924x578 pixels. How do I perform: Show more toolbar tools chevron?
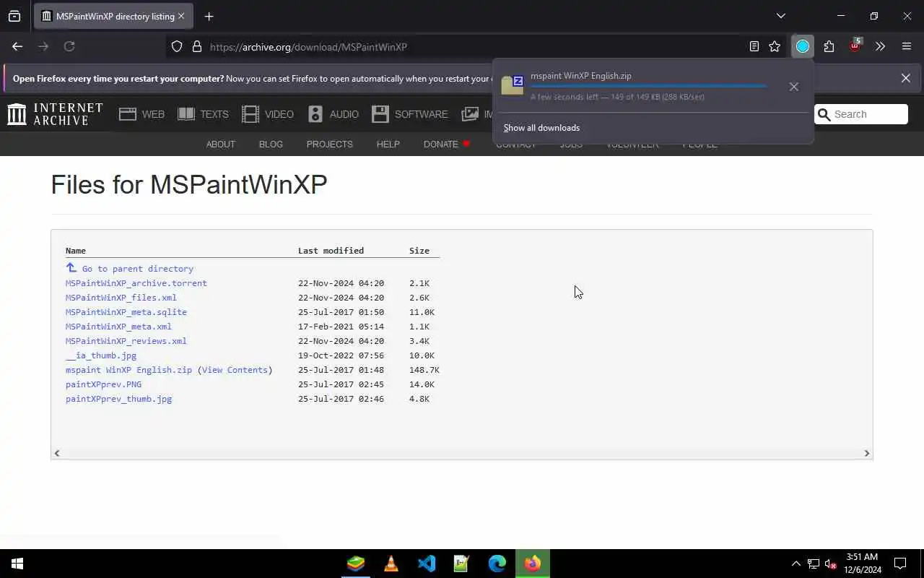(x=880, y=46)
